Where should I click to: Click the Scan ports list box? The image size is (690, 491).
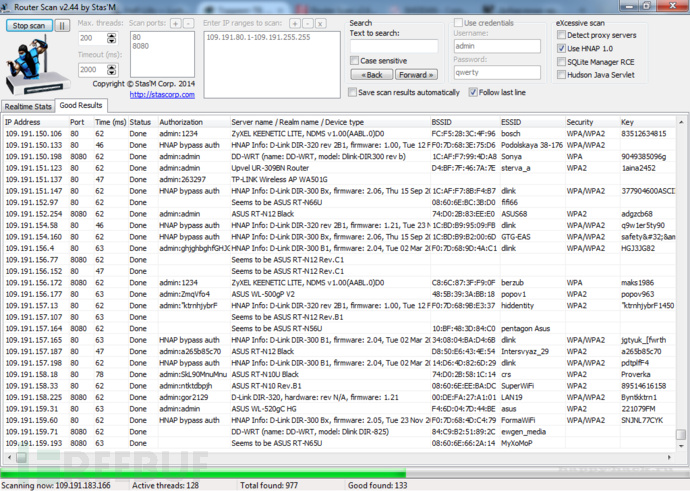(162, 54)
